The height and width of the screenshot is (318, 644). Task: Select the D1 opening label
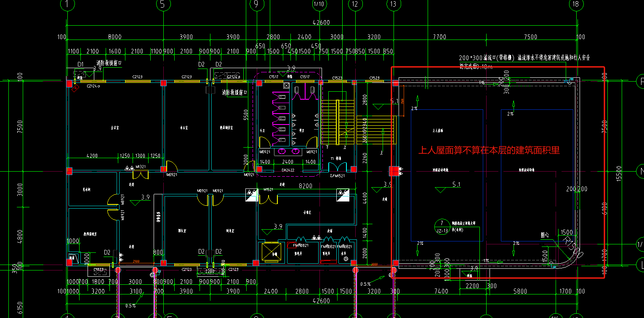81,64
